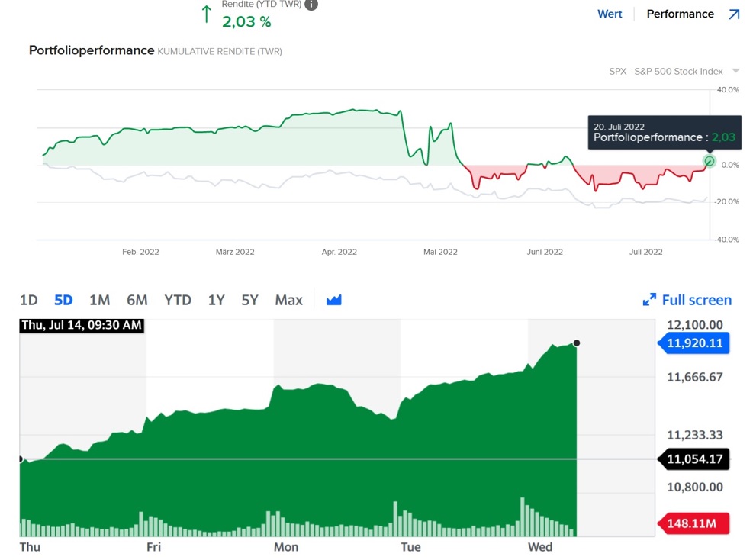Image resolution: width=753 pixels, height=560 pixels.
Task: Click the green upward return arrow
Action: point(206,14)
